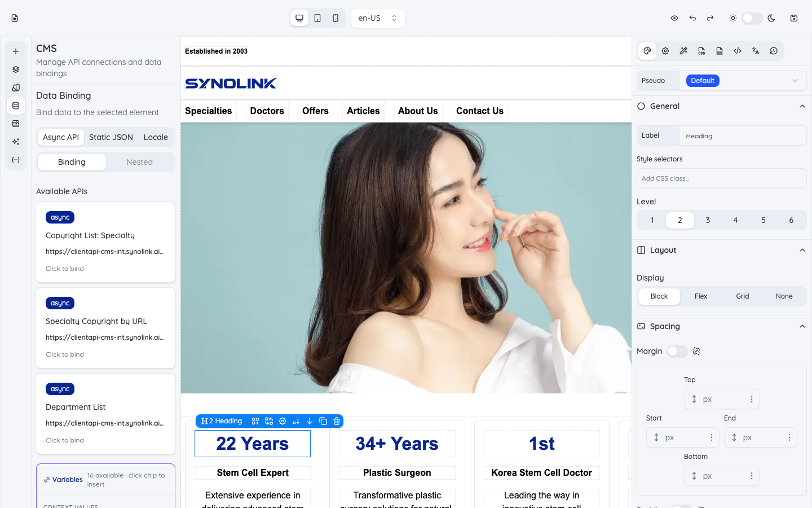The width and height of the screenshot is (812, 508).
Task: Click the swap element icon in Heading toolbar
Action: (x=269, y=421)
